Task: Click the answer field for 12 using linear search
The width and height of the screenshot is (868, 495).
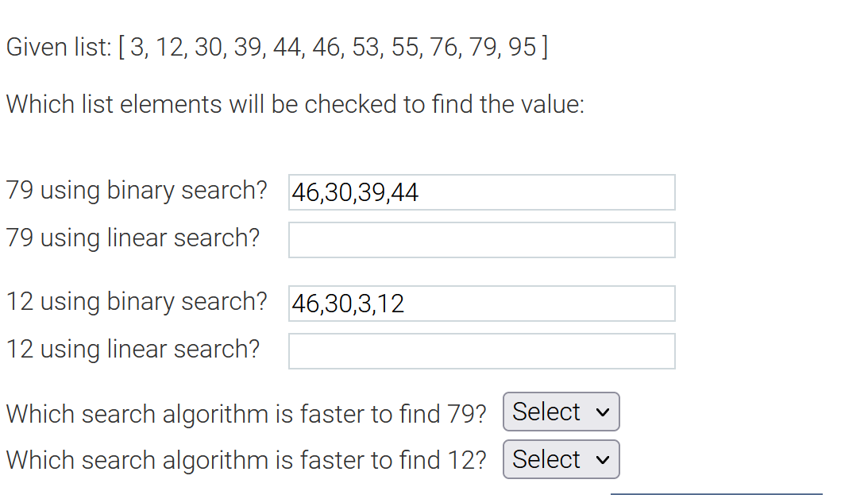Action: coord(480,350)
